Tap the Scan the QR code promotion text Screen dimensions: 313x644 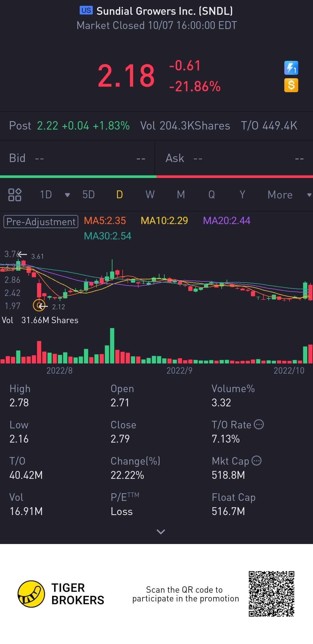[x=185, y=594]
